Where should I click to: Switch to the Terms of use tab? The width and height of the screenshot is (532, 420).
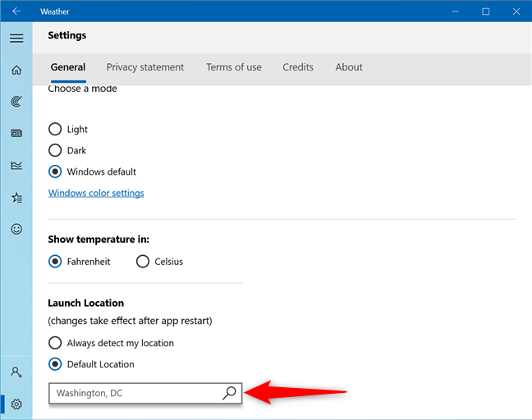pyautogui.click(x=234, y=67)
